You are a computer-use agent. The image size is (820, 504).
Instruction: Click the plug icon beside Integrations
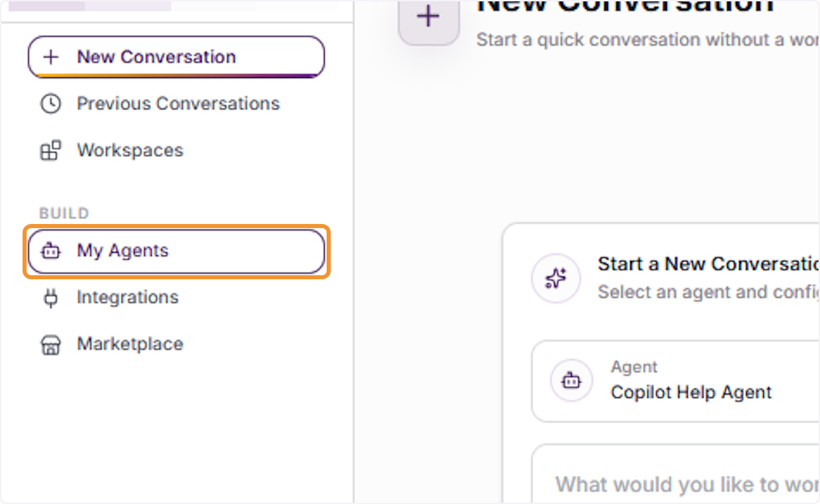(51, 298)
